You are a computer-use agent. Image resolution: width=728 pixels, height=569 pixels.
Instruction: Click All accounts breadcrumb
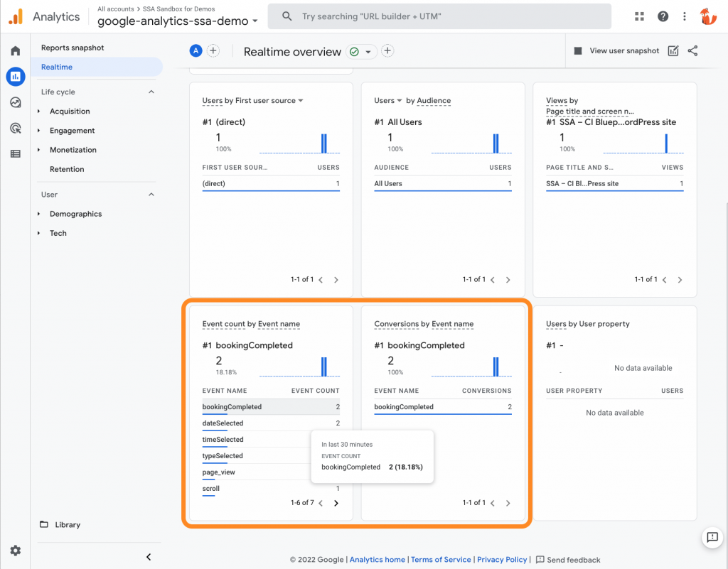(116, 9)
